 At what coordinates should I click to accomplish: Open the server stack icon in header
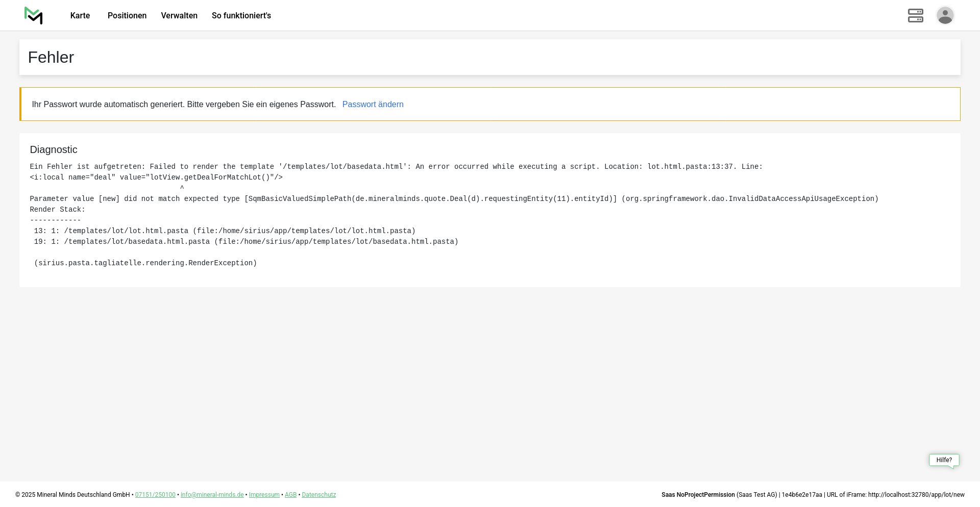point(915,15)
